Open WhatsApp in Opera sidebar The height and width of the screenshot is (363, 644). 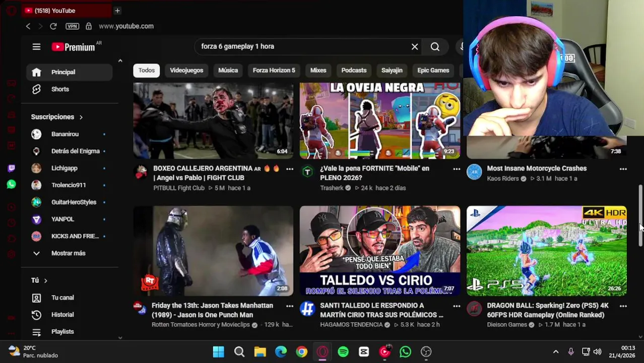[x=11, y=185]
